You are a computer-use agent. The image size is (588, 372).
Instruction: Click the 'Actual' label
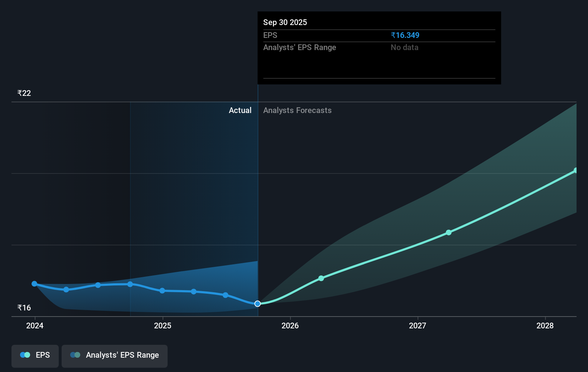click(x=240, y=111)
